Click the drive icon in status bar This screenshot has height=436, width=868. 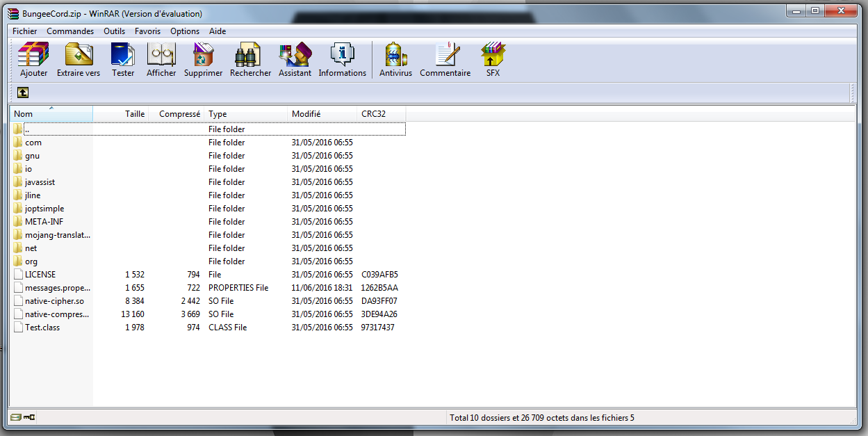(15, 417)
